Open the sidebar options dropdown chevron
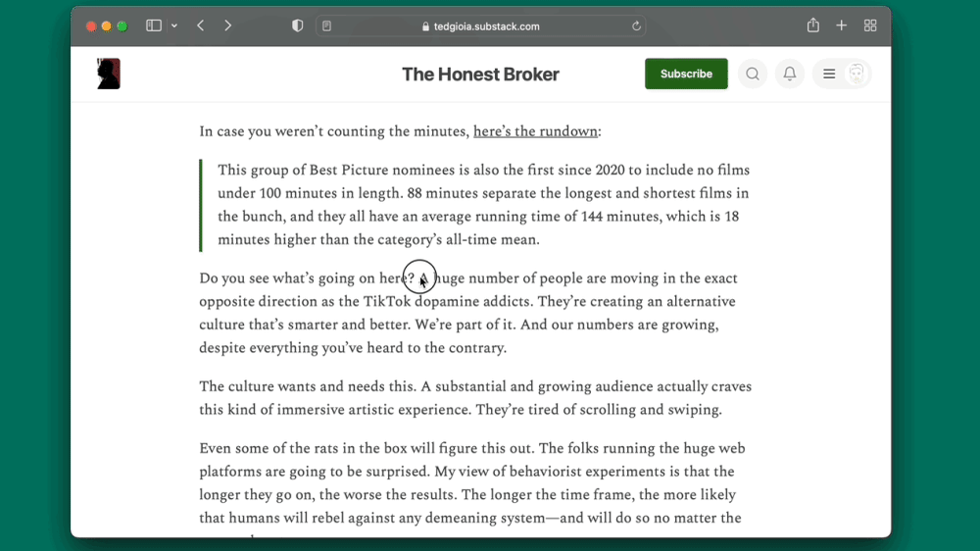Screen dimensions: 980x551 click(x=174, y=25)
